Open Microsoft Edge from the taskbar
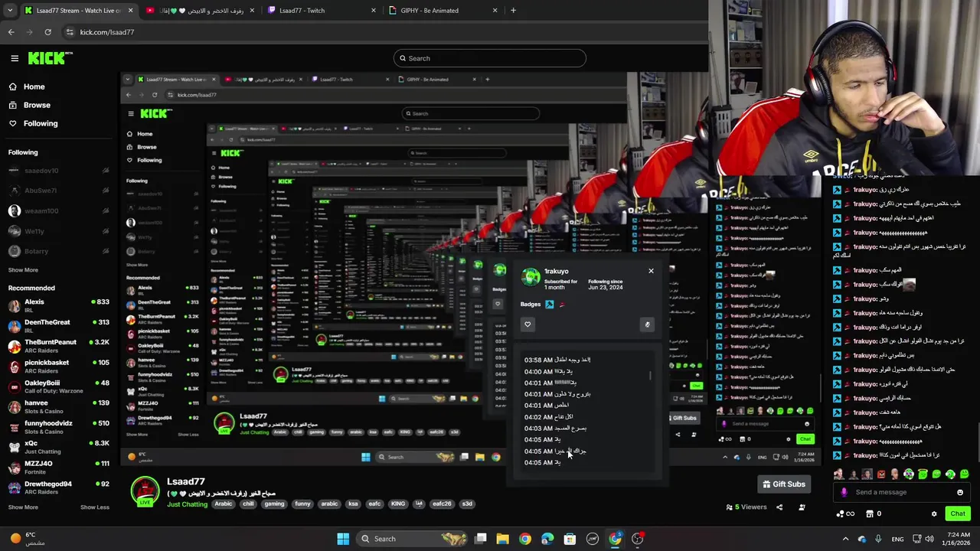Screen dimensions: 980x551 [x=547, y=539]
